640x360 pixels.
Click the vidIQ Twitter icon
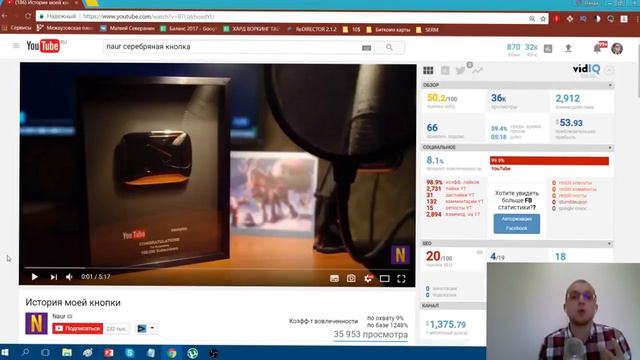(460, 70)
